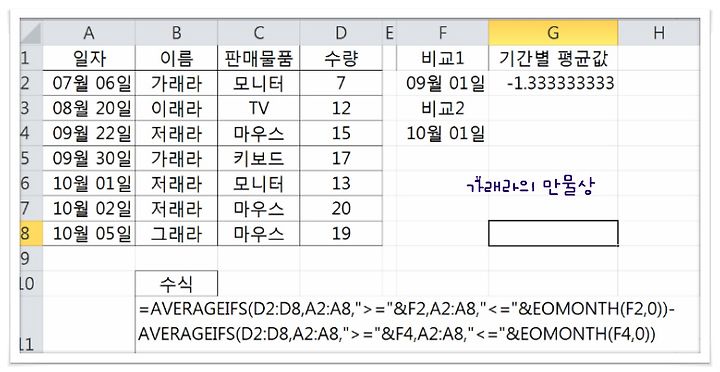The width and height of the screenshot is (720, 372).
Task: Click the 그래라 name cell
Action: (x=176, y=233)
